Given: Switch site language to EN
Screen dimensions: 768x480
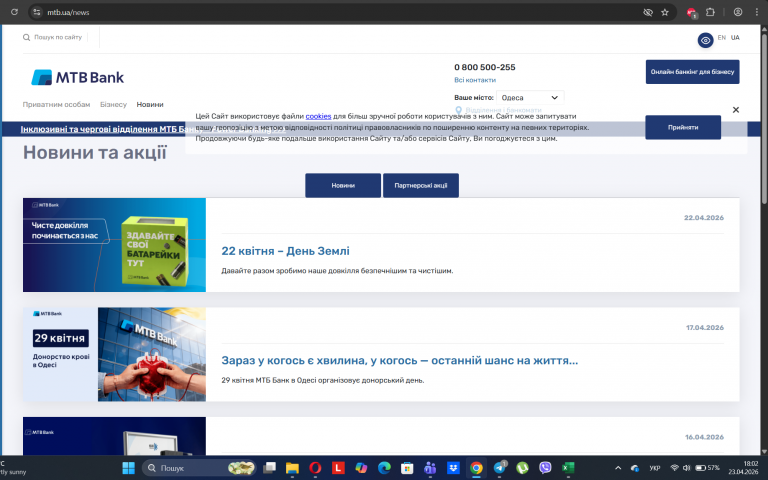Looking at the screenshot, I should coord(721,38).
